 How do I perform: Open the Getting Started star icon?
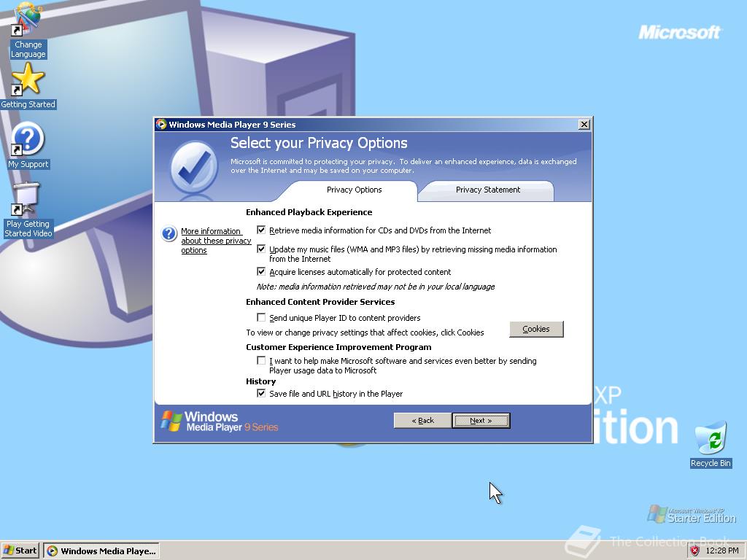(x=28, y=86)
